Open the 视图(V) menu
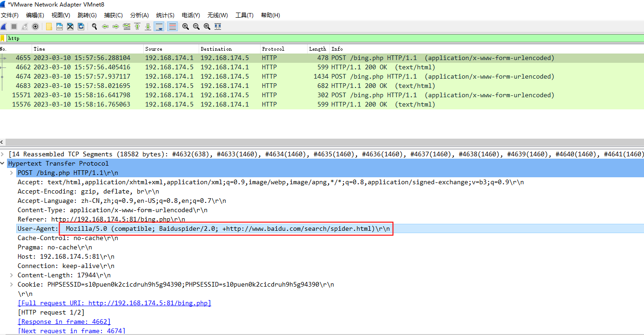Image resolution: width=644 pixels, height=335 pixels. tap(60, 15)
